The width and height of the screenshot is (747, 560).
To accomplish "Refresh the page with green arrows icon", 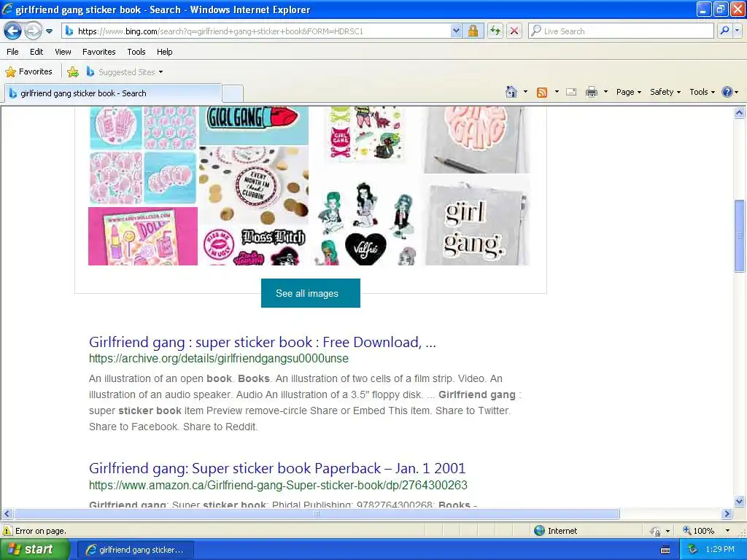I will click(x=495, y=31).
